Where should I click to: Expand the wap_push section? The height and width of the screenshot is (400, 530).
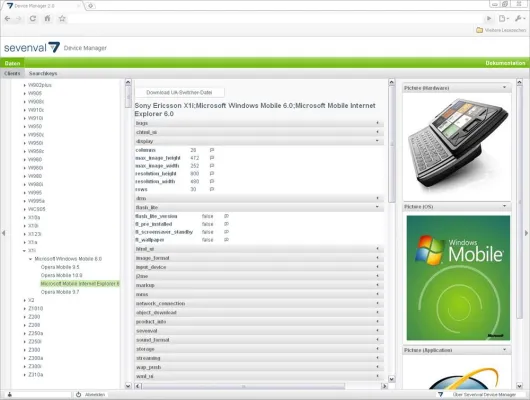click(x=259, y=367)
